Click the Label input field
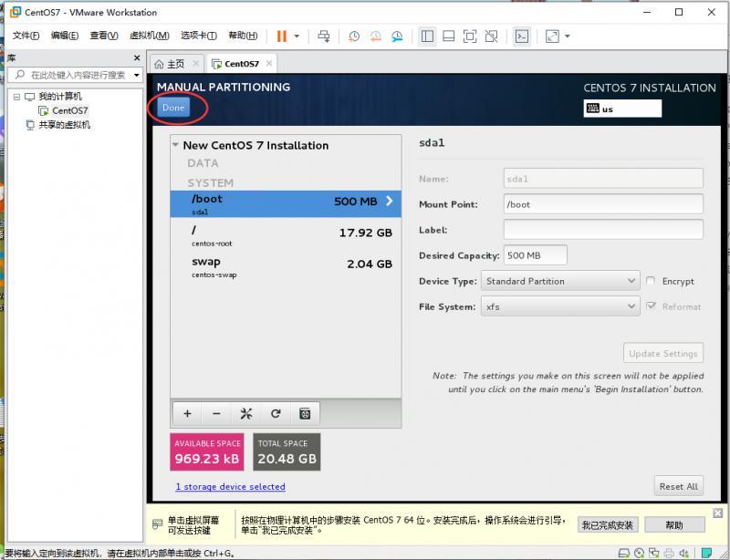 click(x=603, y=230)
